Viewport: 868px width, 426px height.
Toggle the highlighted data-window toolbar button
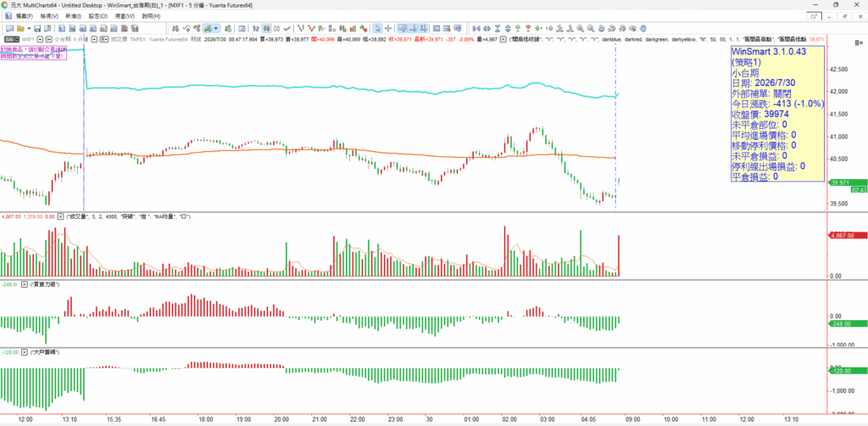(x=403, y=28)
